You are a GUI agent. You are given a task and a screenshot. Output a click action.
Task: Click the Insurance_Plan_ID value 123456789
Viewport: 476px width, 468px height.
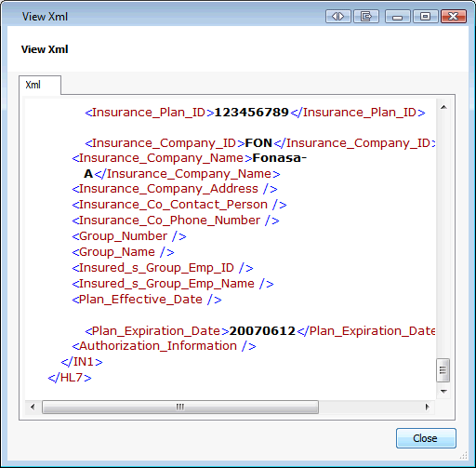pos(252,113)
